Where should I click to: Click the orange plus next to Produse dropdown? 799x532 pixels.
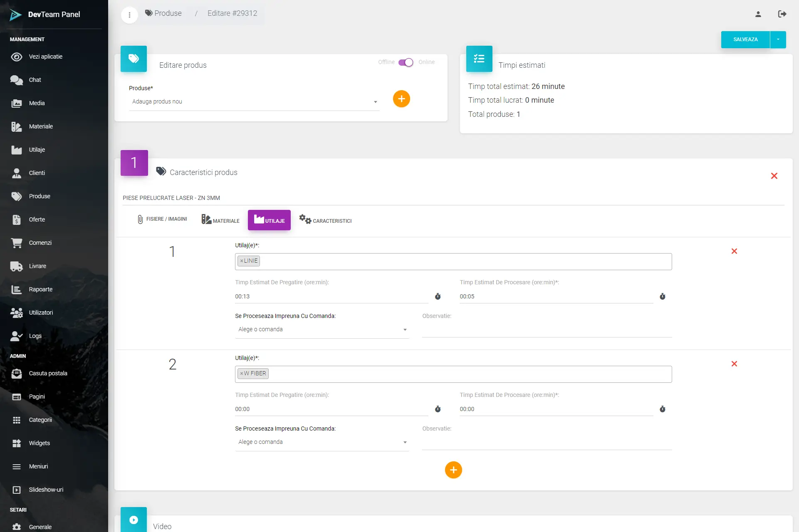click(x=401, y=99)
